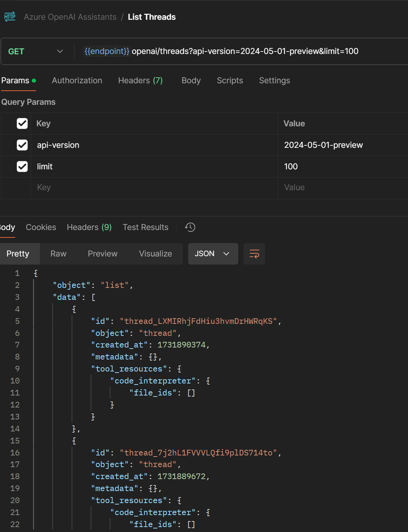408x532 pixels.
Task: Open the request Params tab
Action: (18, 80)
